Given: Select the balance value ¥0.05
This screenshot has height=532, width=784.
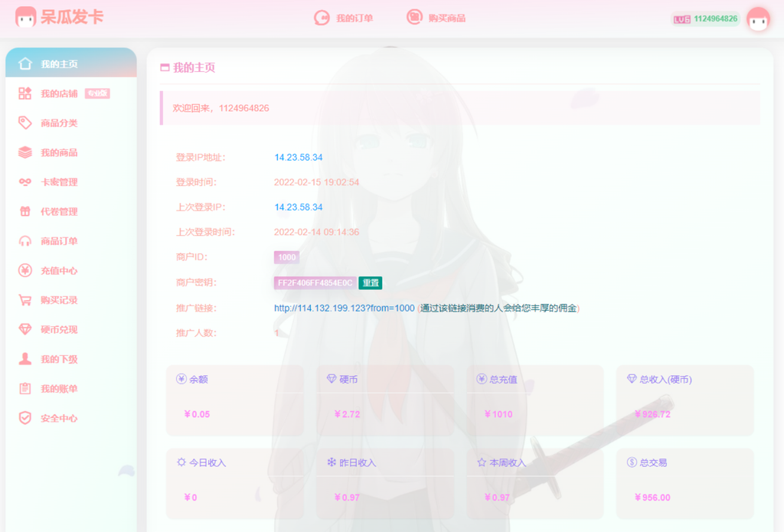Looking at the screenshot, I should point(197,414).
